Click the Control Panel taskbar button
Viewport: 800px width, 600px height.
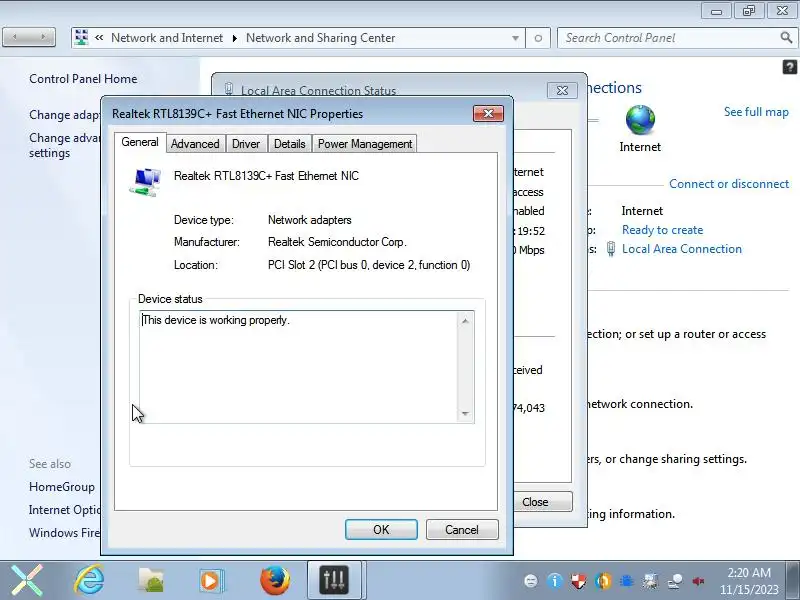(x=334, y=581)
